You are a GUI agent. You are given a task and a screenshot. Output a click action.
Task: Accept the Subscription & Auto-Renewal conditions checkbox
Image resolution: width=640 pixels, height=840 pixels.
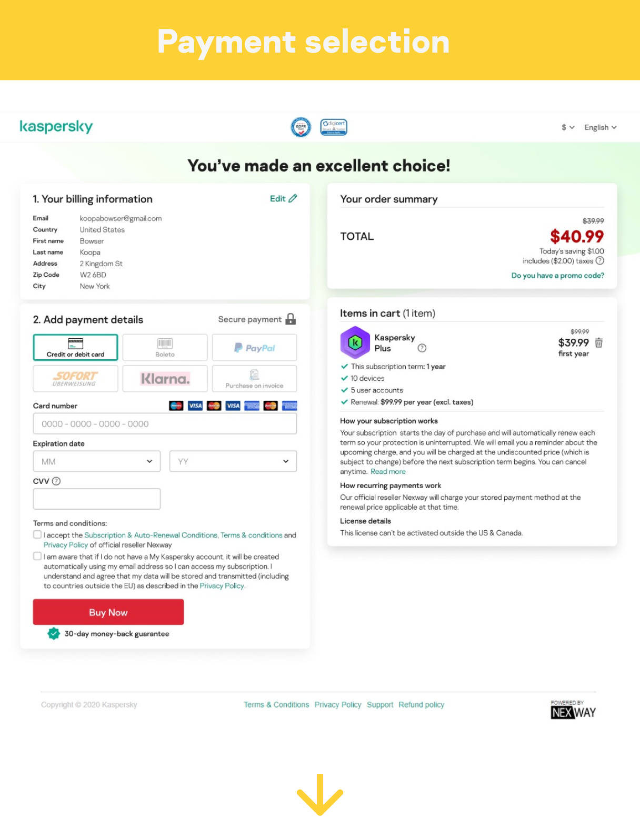[x=37, y=534]
